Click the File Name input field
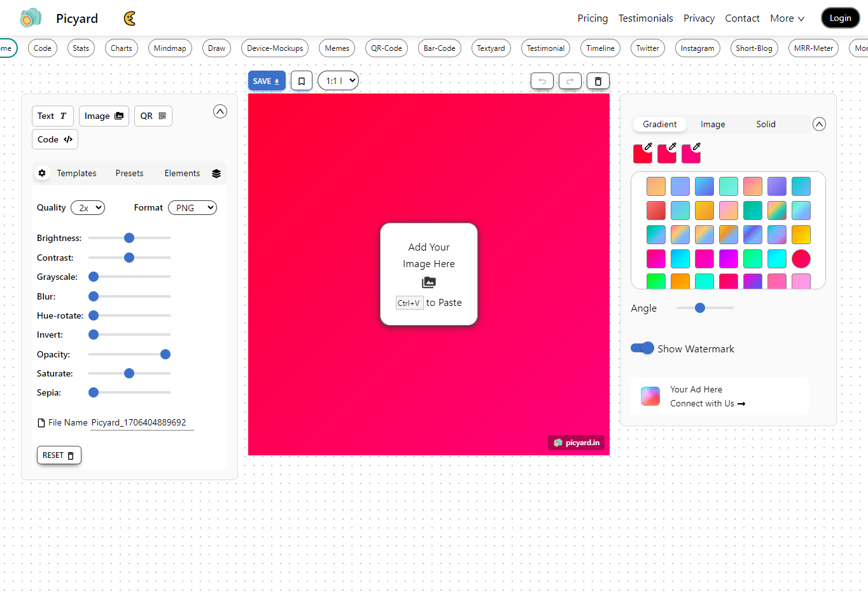The height and width of the screenshot is (594, 868). coord(142,422)
